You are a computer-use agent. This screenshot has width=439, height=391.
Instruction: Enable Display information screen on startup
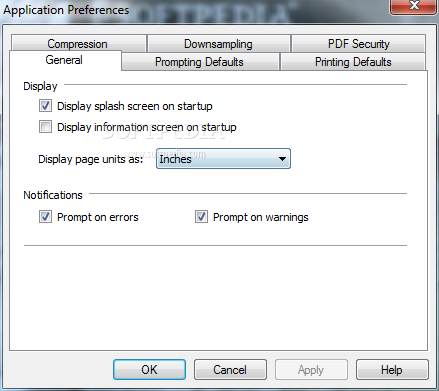[45, 127]
